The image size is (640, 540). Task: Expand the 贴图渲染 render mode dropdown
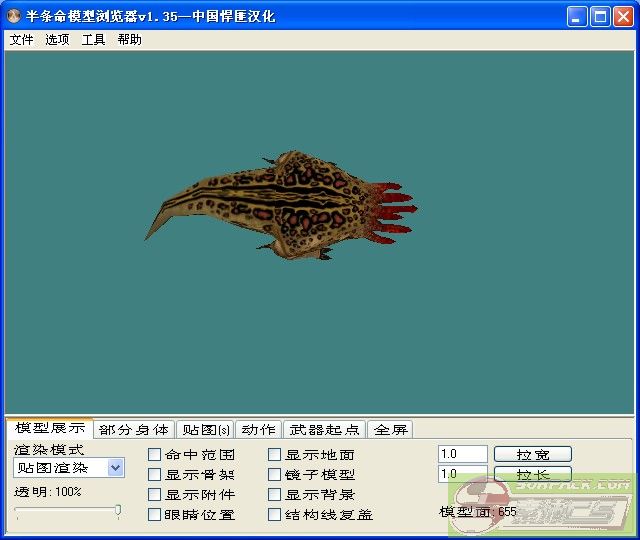coord(115,468)
